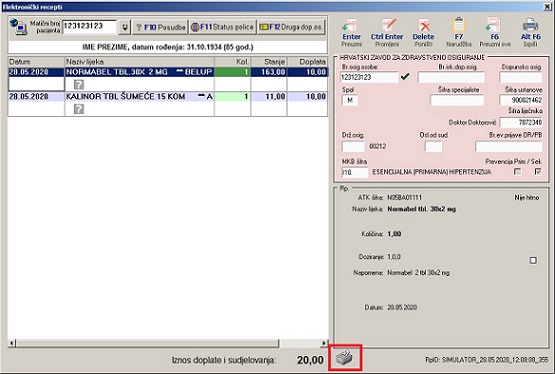Screen dimensions: 555x374
Task: Toggle the Prevencija Sek checkbox
Action: click(x=538, y=172)
